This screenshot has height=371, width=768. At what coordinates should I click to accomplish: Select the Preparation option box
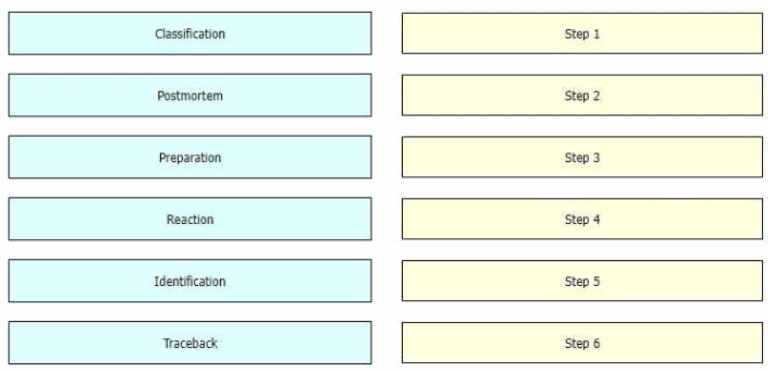pyautogui.click(x=190, y=157)
